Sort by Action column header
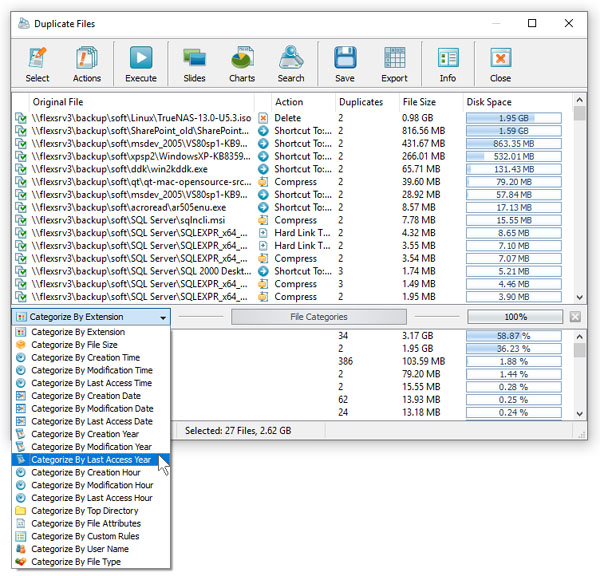 click(303, 102)
